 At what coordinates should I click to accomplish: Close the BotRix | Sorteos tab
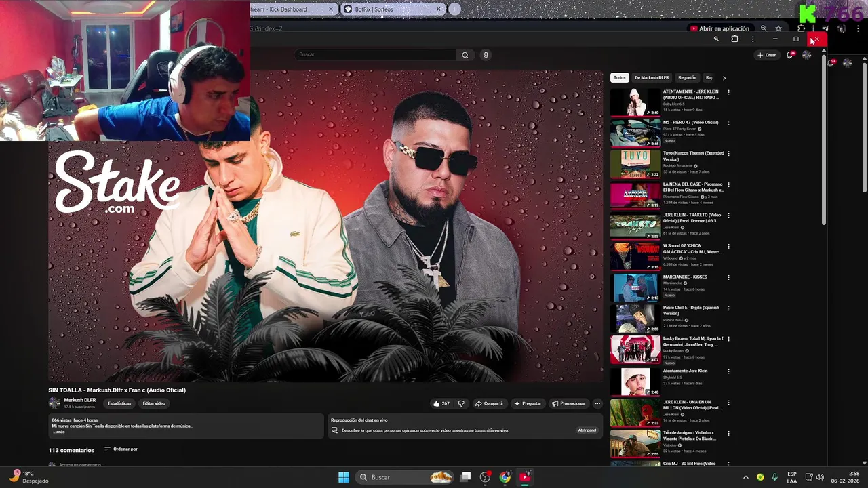(x=439, y=9)
